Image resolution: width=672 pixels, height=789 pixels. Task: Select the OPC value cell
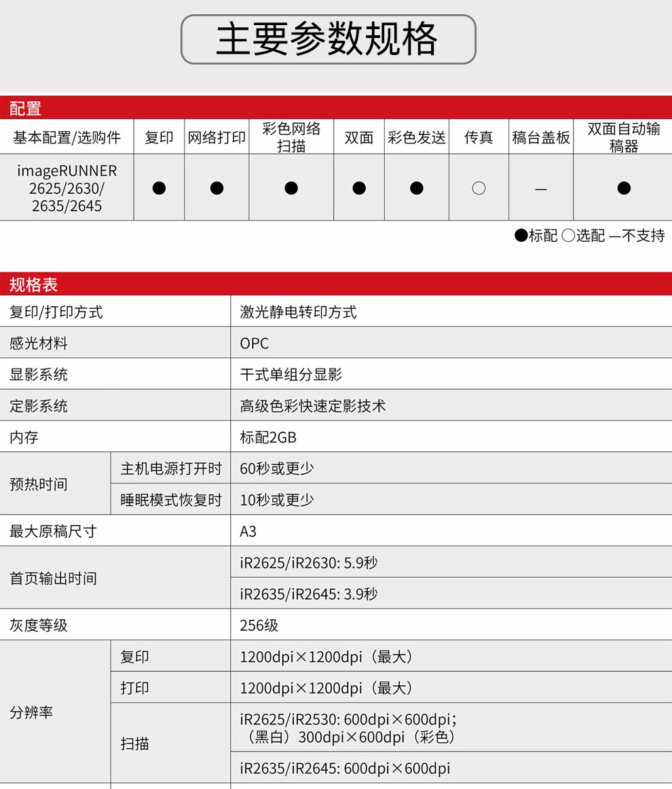tap(451, 343)
